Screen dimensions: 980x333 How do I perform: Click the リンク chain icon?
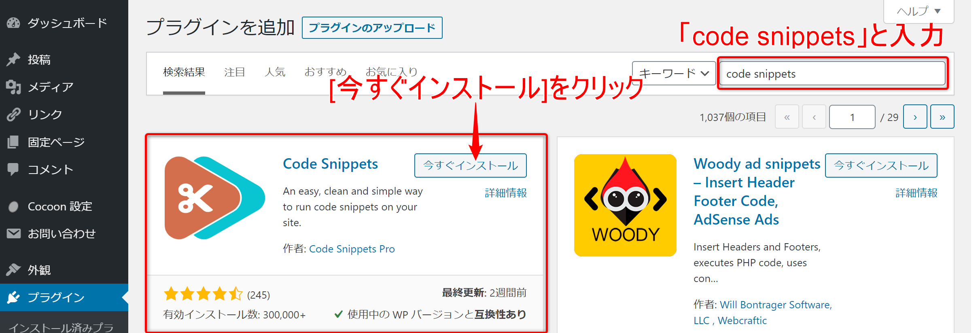pos(13,115)
